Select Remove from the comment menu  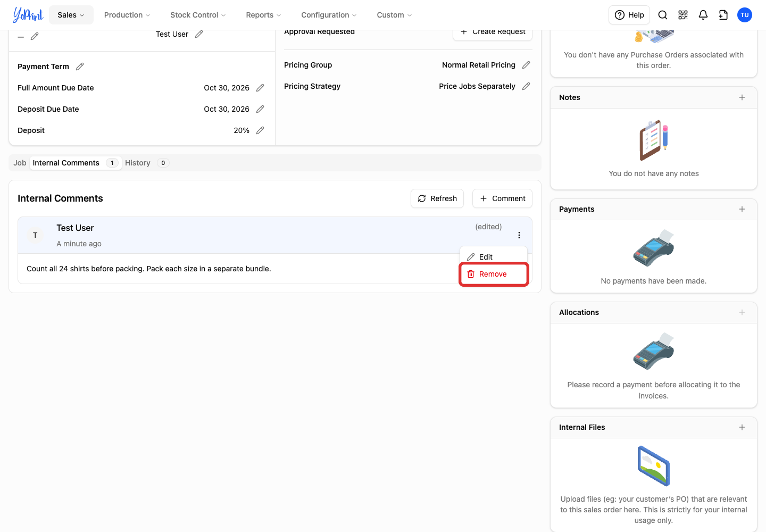(x=494, y=274)
